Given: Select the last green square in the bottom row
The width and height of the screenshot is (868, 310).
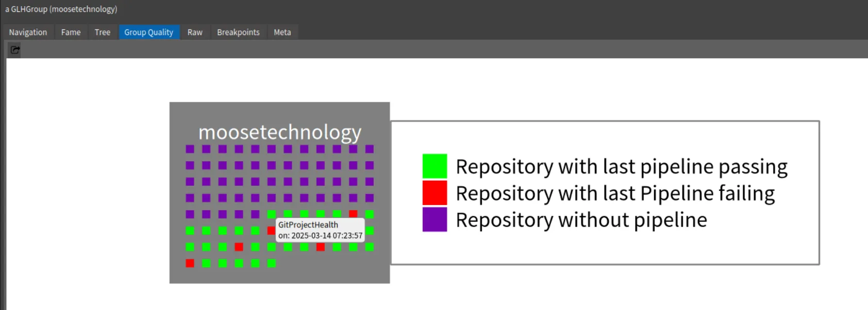Looking at the screenshot, I should coord(271,263).
